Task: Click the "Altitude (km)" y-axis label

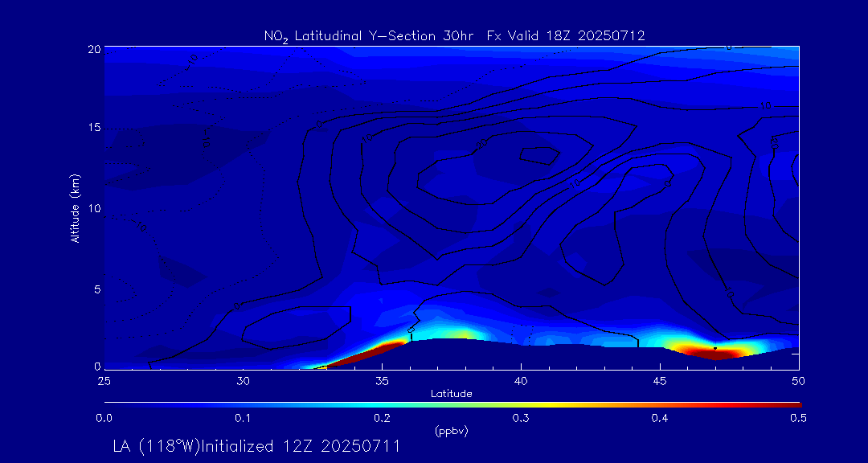Action: click(74, 209)
